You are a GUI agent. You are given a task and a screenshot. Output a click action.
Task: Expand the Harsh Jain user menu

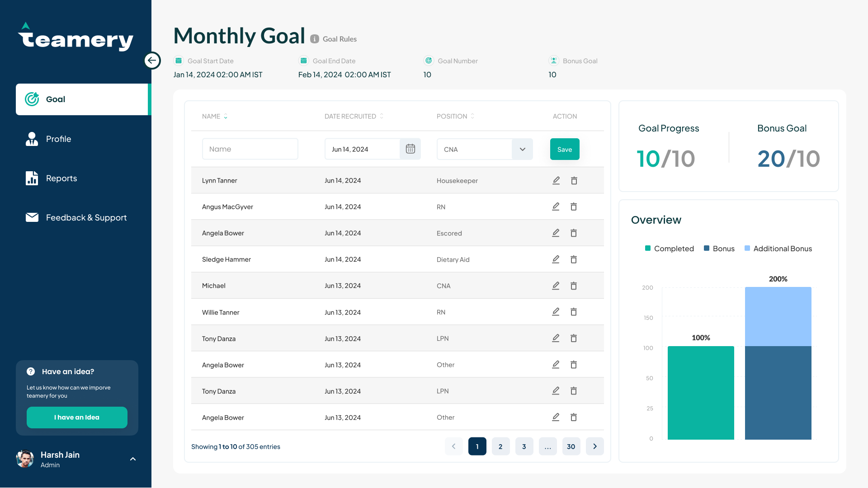133,459
